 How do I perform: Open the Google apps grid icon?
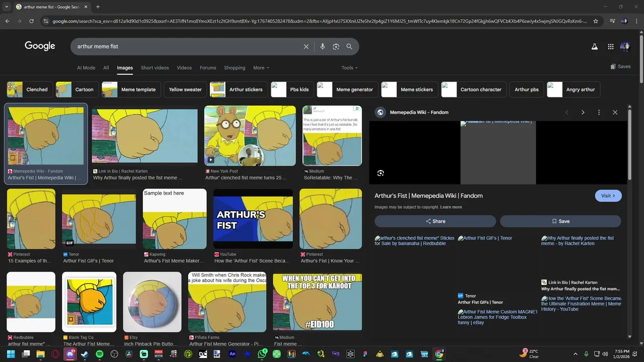click(610, 46)
